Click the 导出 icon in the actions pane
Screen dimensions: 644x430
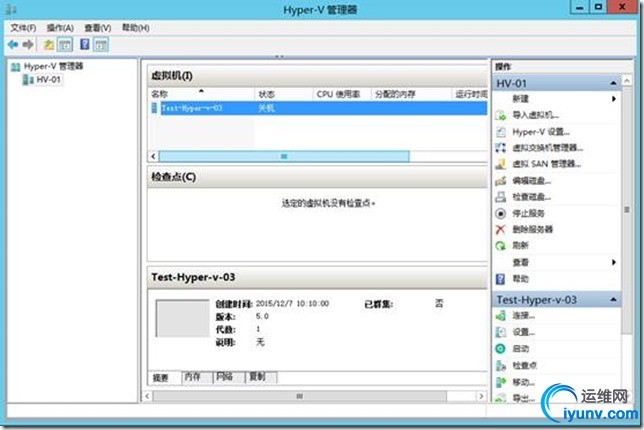point(501,398)
